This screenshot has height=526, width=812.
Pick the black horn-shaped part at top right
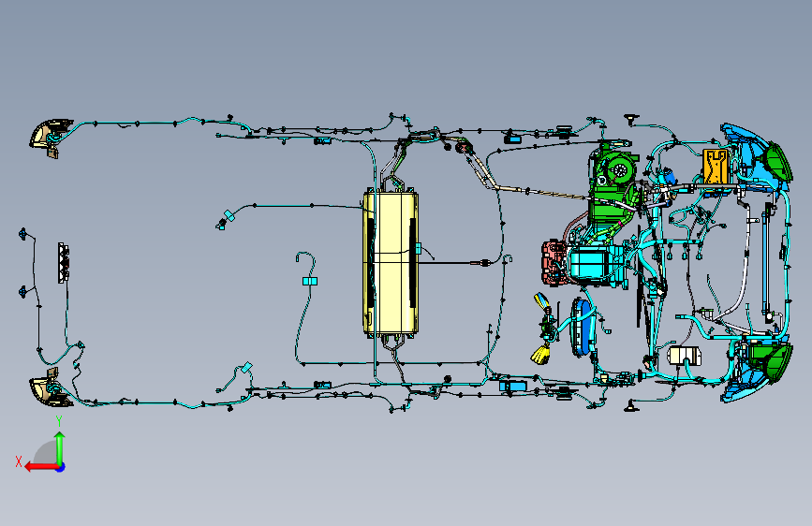pos(631,119)
